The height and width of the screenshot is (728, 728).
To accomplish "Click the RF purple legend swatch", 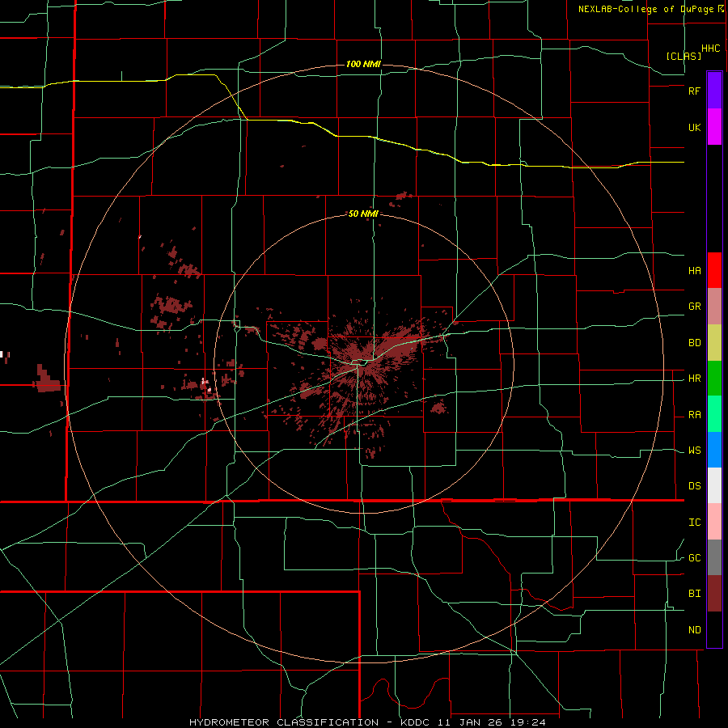I will click(714, 90).
